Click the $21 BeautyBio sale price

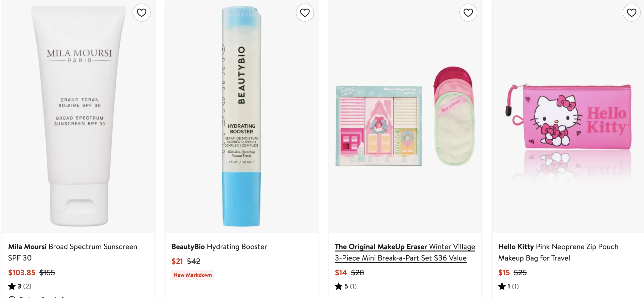177,261
